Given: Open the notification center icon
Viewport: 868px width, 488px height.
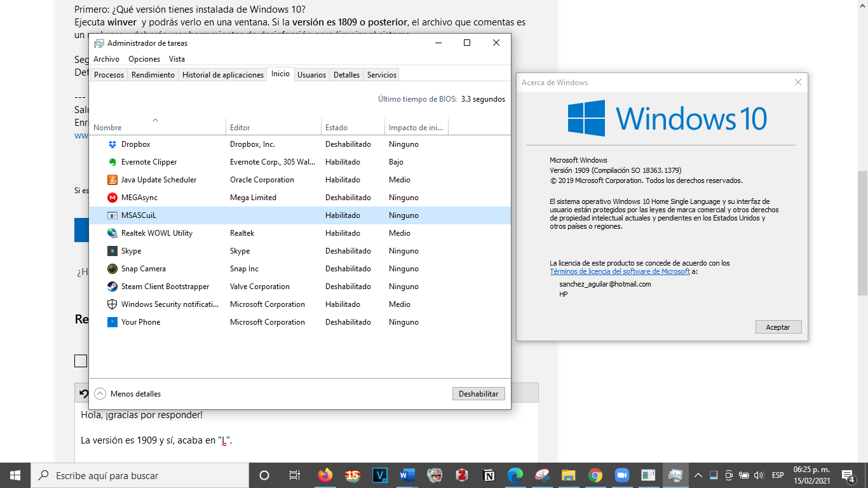Looking at the screenshot, I should (848, 475).
